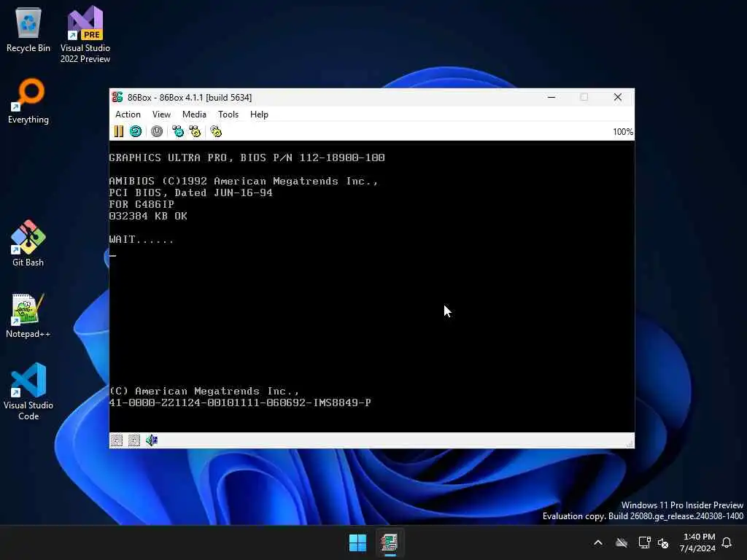Open the Tools menu

(x=228, y=114)
